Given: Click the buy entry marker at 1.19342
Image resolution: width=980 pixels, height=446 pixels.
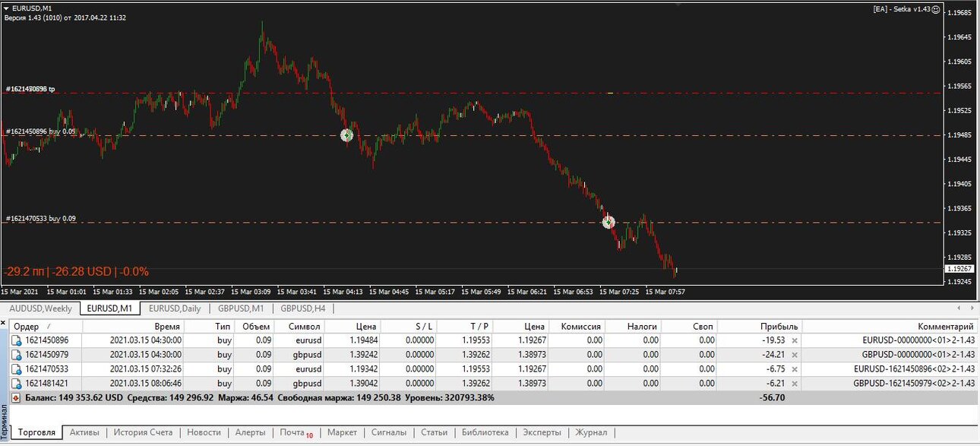Looking at the screenshot, I should coord(609,222).
